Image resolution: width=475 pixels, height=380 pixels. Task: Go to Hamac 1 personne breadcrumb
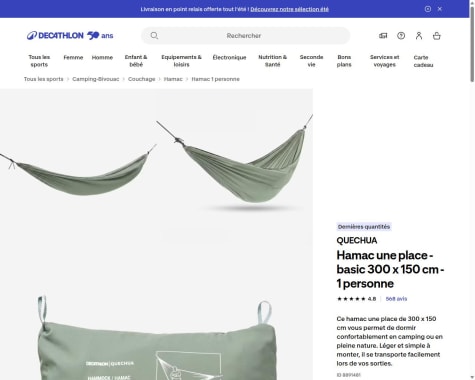[215, 79]
